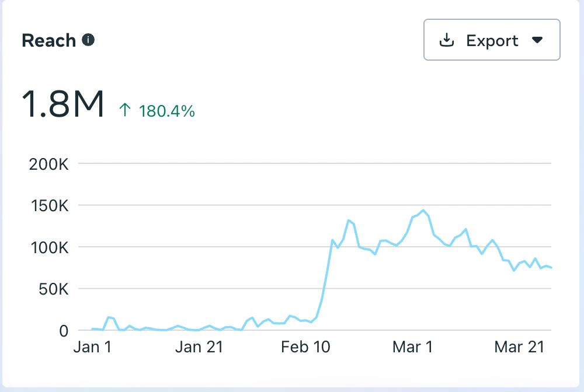The width and height of the screenshot is (584, 392).
Task: Select the Jan 21 date label
Action: click(x=199, y=347)
